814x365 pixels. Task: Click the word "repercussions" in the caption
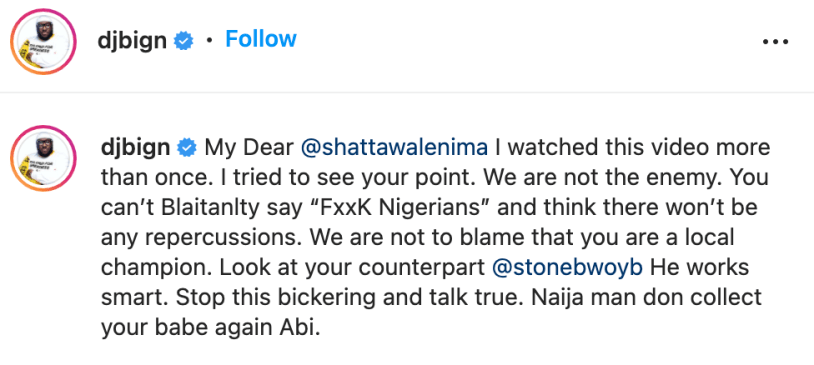coord(216,238)
